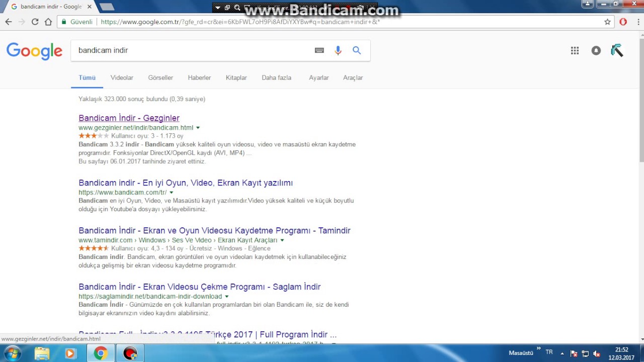Switch to the Haberler tab

coord(199,77)
